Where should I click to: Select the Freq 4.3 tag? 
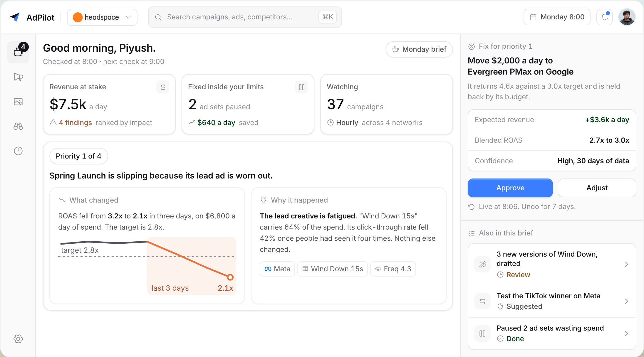click(x=393, y=269)
